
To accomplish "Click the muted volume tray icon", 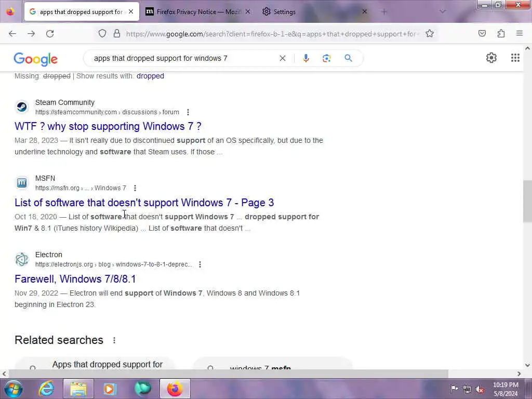I will [x=480, y=389].
